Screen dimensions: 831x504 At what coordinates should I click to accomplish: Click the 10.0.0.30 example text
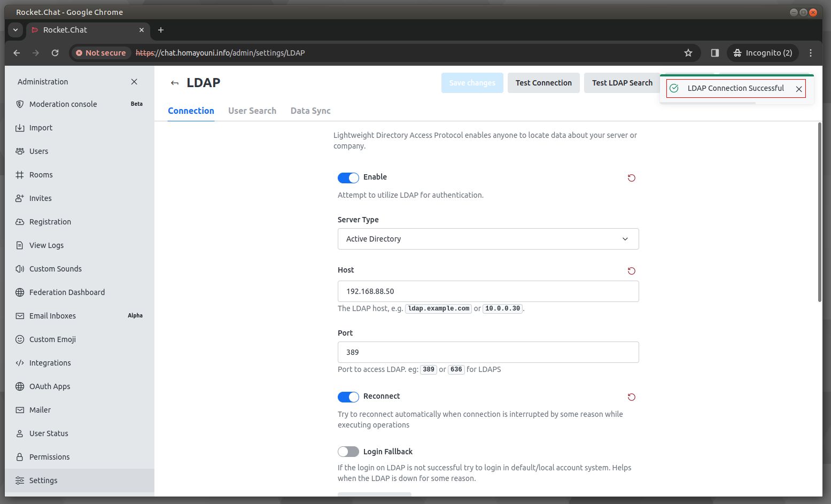coord(502,308)
